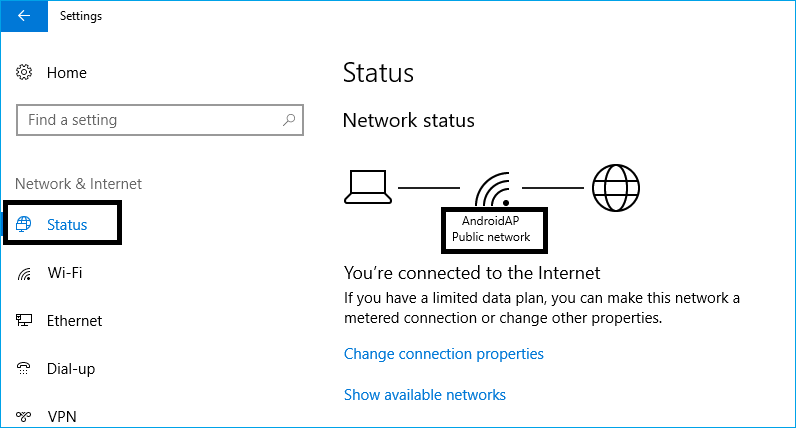Focus the Find a setting field
The image size is (796, 428).
coord(160,120)
